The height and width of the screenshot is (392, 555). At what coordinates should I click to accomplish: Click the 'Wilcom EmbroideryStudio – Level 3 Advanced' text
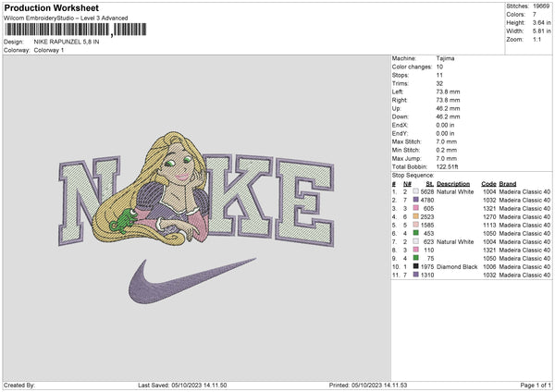click(x=66, y=18)
